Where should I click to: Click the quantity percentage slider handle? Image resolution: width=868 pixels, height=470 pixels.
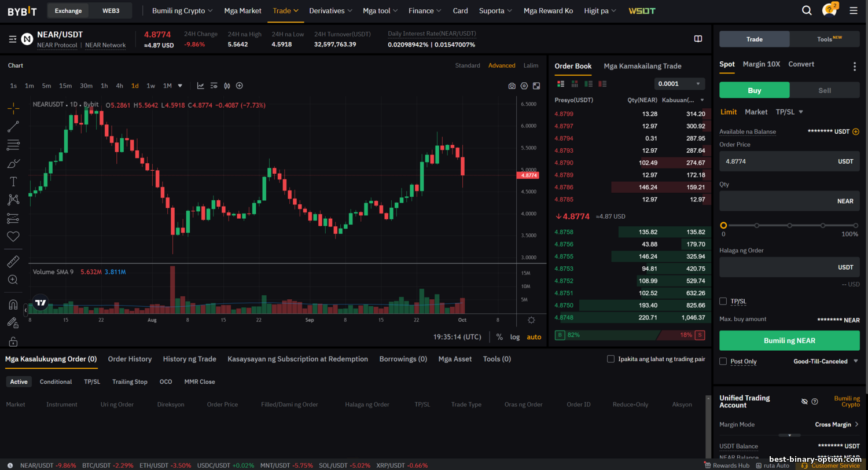(x=723, y=225)
